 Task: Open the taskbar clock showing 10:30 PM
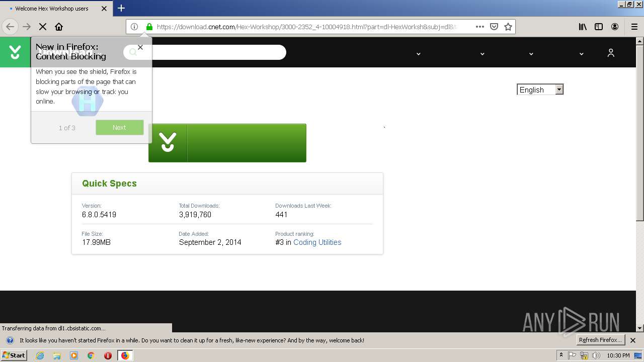pos(618,355)
